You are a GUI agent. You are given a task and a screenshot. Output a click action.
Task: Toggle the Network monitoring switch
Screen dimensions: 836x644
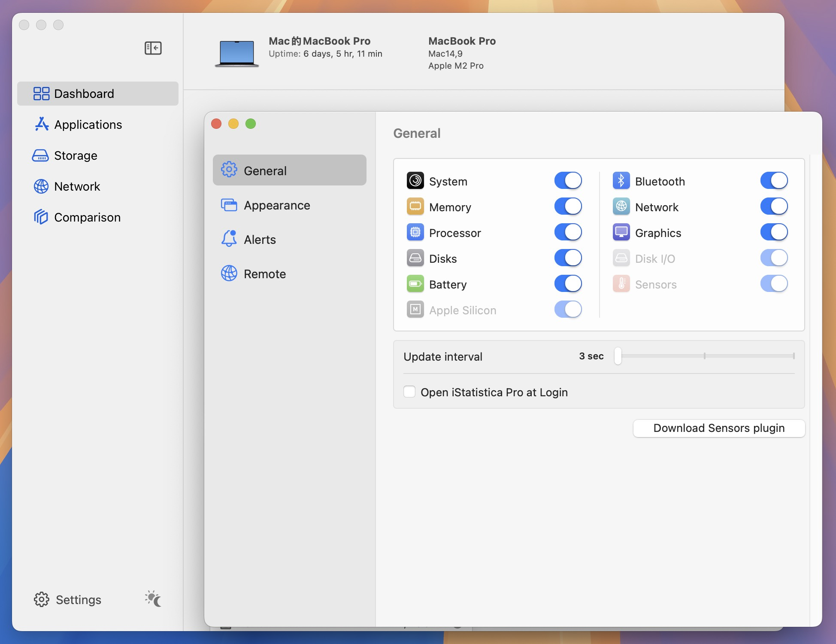click(774, 207)
